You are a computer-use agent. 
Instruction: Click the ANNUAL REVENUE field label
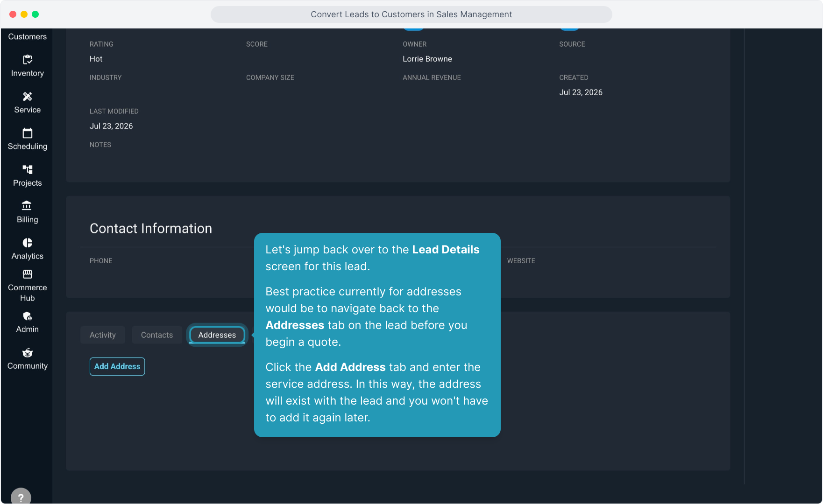(432, 77)
